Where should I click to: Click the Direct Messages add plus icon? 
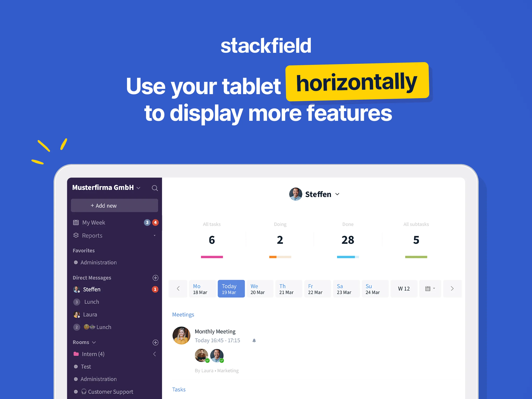click(155, 277)
